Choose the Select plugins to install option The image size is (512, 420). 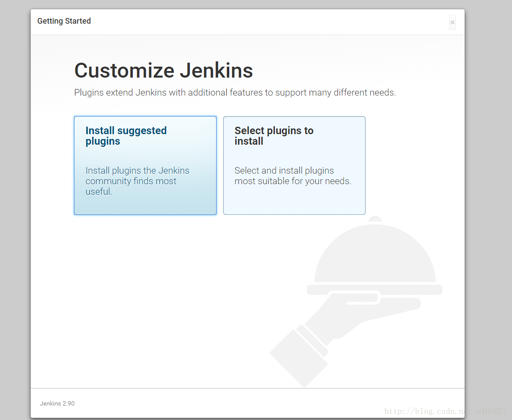294,165
